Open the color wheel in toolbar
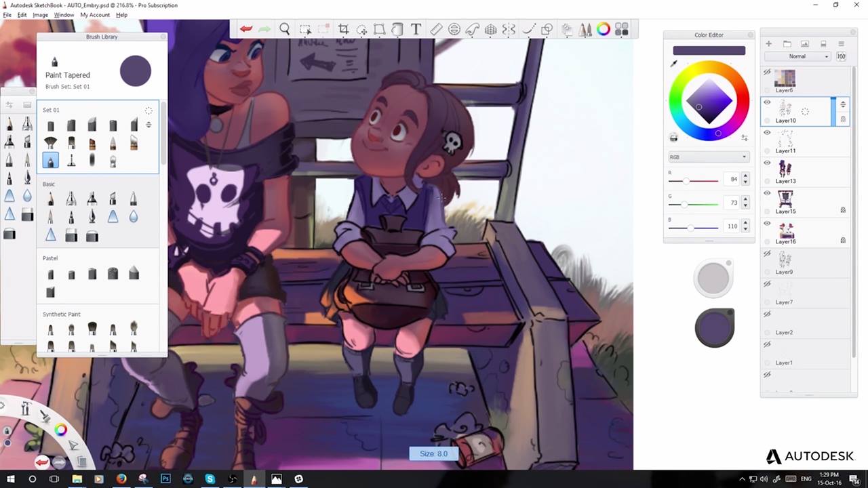 point(603,29)
